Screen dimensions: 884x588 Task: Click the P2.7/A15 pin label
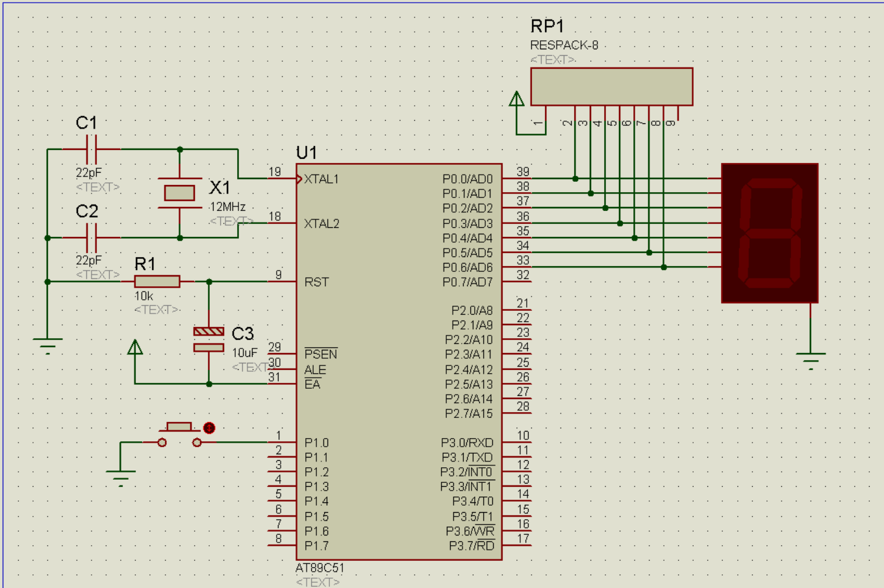469,413
